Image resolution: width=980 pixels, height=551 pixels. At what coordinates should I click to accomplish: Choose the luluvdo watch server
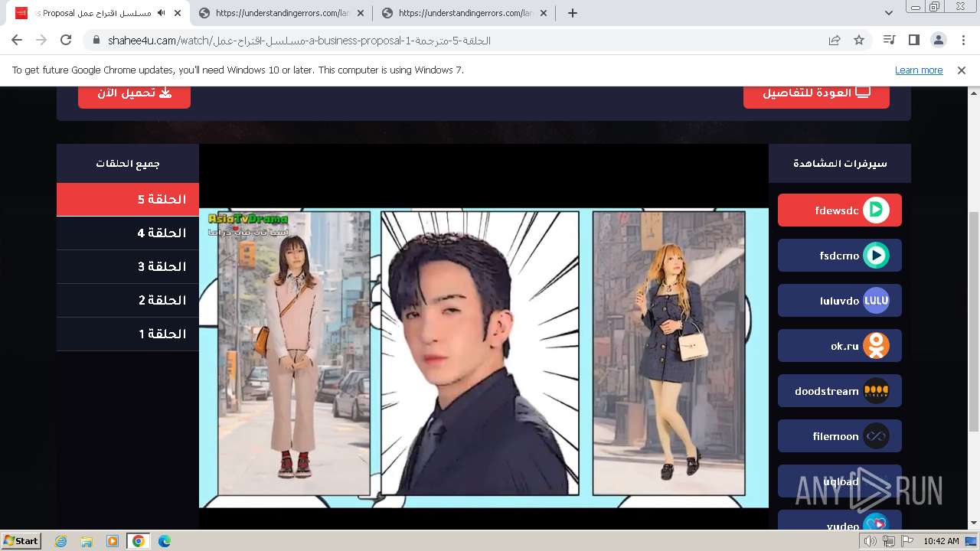[x=840, y=301]
